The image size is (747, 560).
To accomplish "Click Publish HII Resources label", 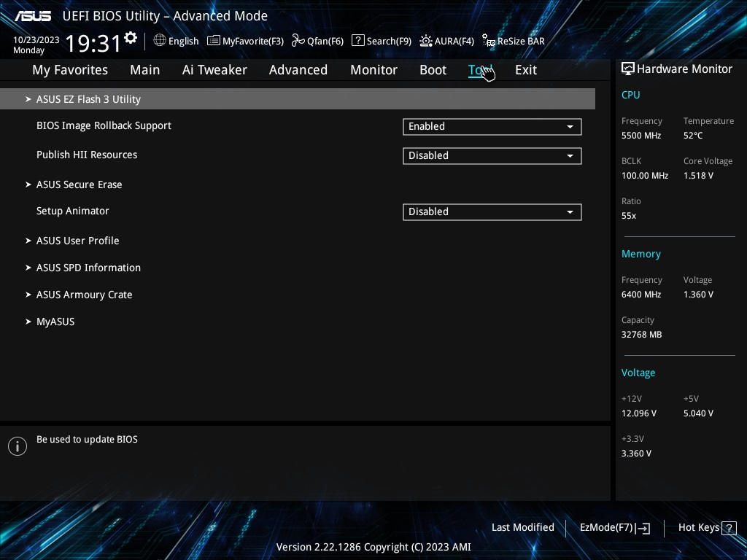I will [x=87, y=155].
